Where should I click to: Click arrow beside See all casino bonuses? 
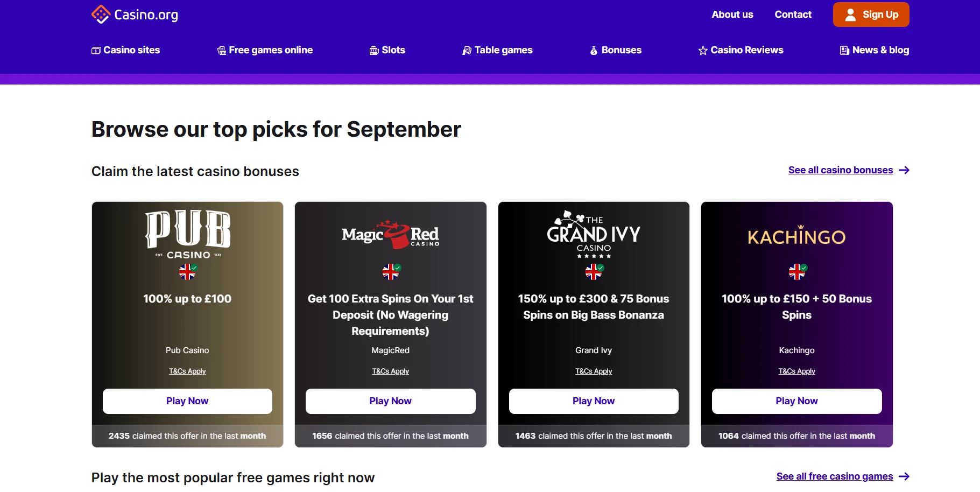pyautogui.click(x=904, y=170)
